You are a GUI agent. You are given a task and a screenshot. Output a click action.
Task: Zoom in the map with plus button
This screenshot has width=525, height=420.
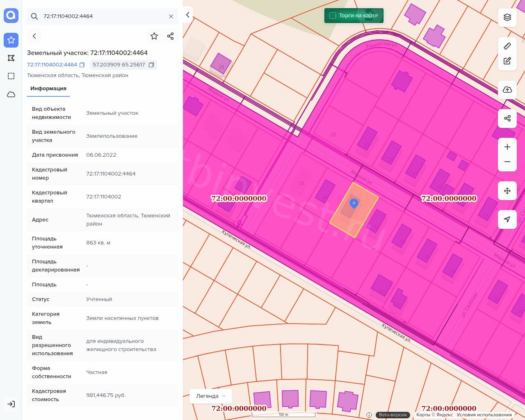pyautogui.click(x=507, y=147)
